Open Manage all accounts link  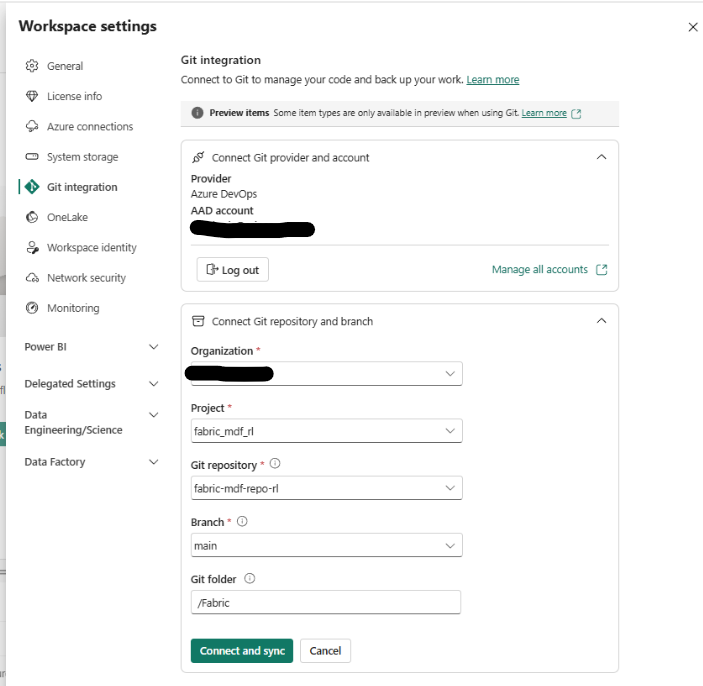(539, 269)
